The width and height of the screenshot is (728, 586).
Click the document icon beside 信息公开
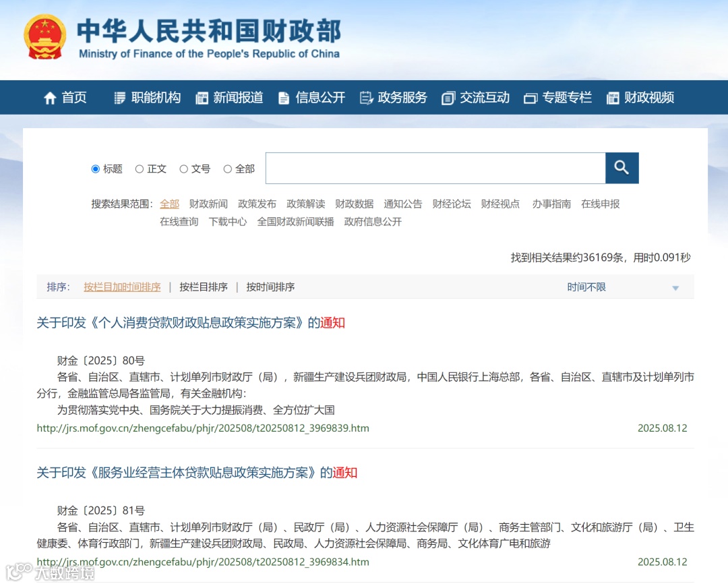click(x=284, y=98)
